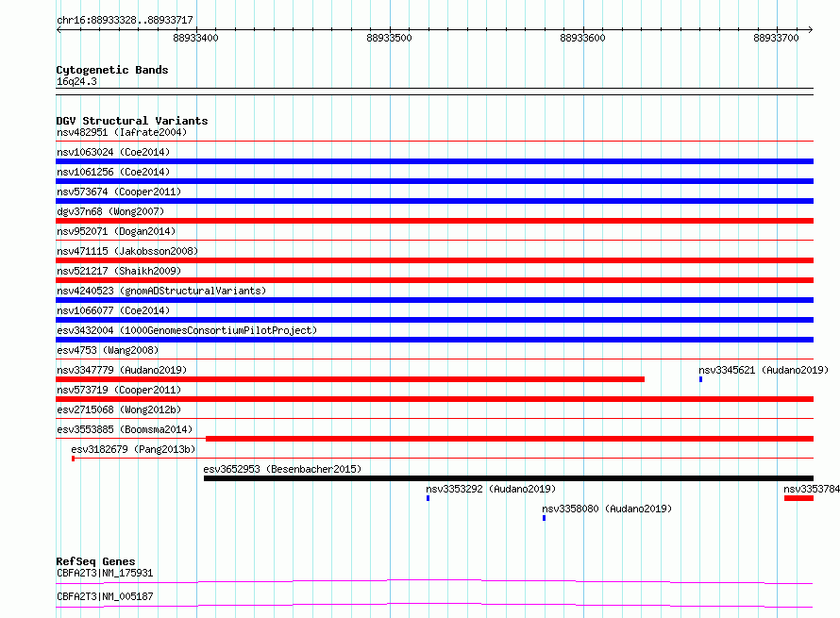The height and width of the screenshot is (618, 840).
Task: Click the red nsv3347779 variant bar
Action: click(x=350, y=379)
